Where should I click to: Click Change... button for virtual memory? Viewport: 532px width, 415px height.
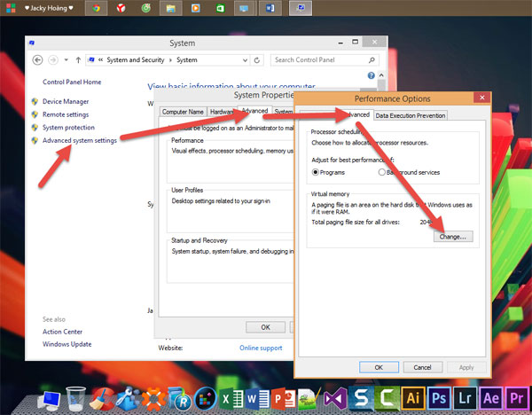[x=453, y=237]
